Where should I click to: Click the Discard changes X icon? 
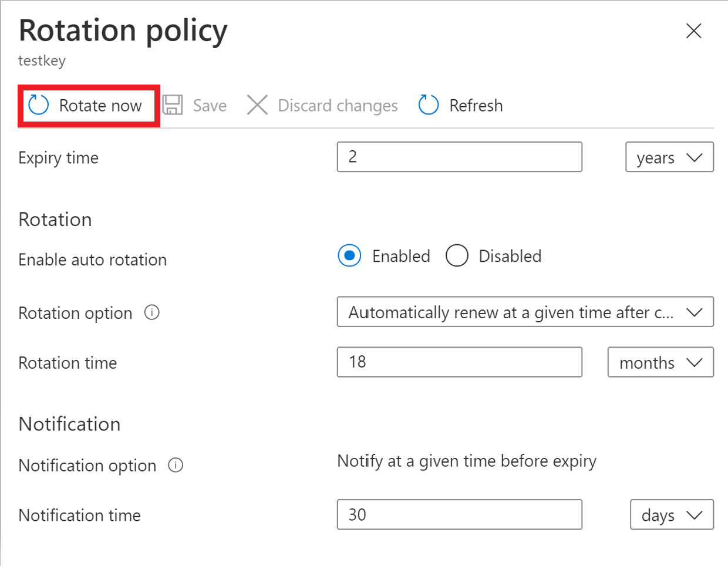click(257, 105)
